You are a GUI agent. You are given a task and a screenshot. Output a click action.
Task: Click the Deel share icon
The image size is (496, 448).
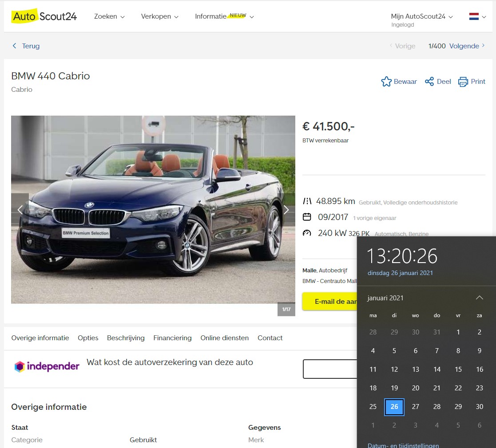[x=429, y=82]
